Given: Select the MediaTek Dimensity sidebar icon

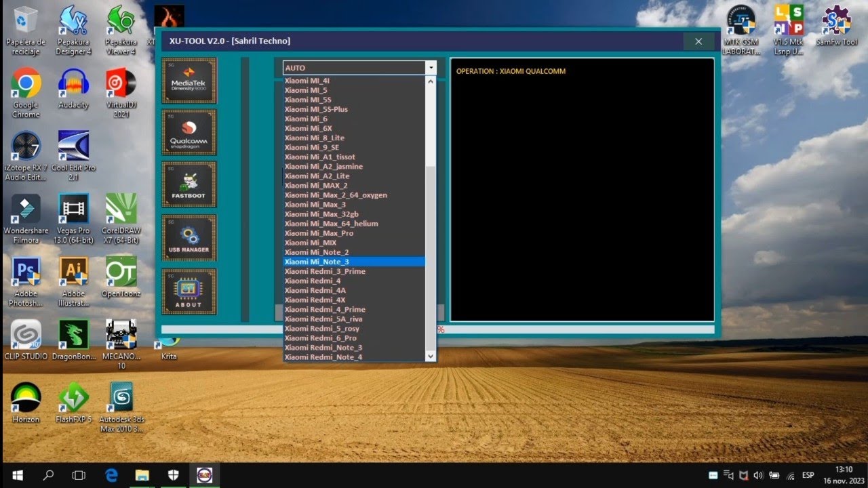Looking at the screenshot, I should (x=189, y=81).
